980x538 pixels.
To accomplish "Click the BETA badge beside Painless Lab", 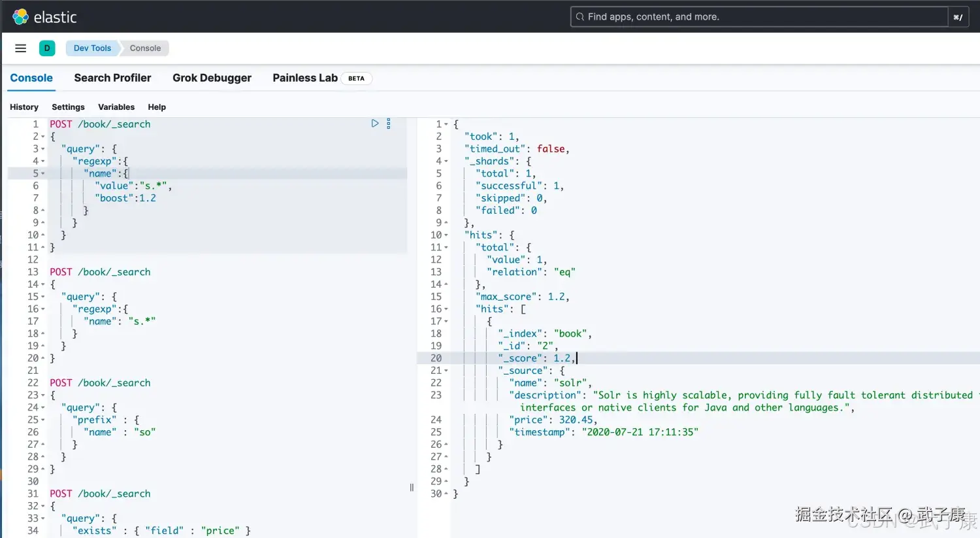I will point(357,78).
